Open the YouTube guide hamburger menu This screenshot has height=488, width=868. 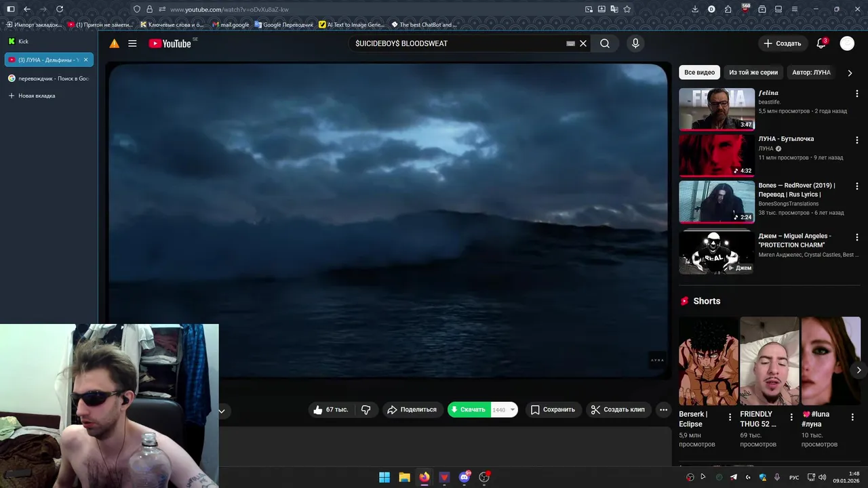coord(132,43)
